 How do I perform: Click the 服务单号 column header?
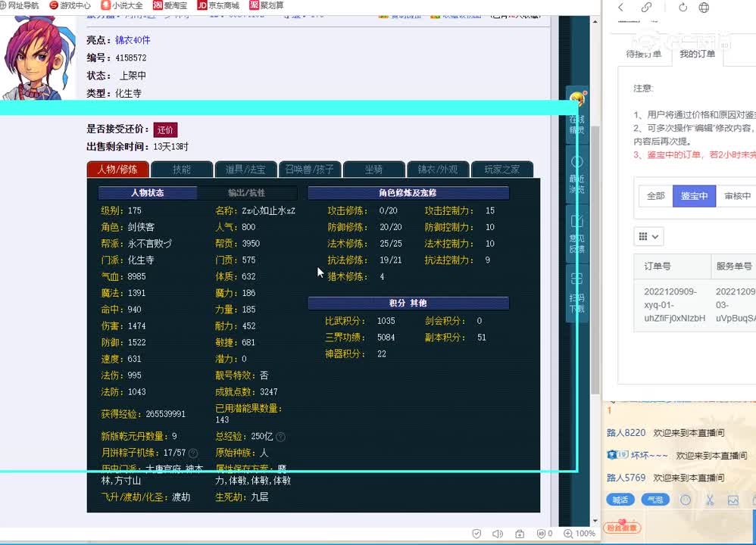click(x=734, y=266)
